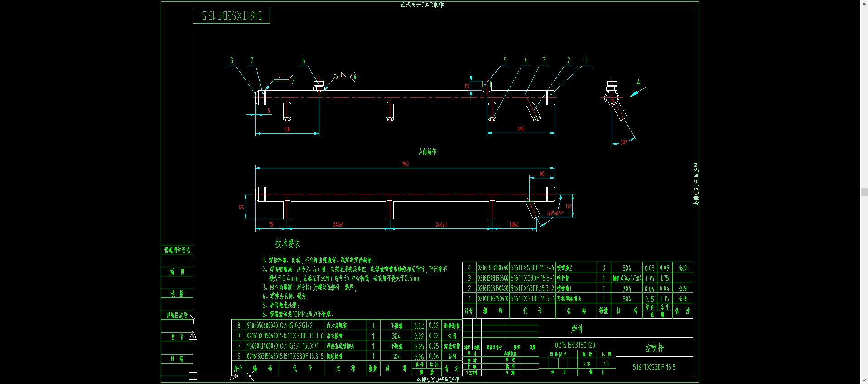Click the vertical scrollbar thumb
The width and height of the screenshot is (868, 384).
click(864, 192)
